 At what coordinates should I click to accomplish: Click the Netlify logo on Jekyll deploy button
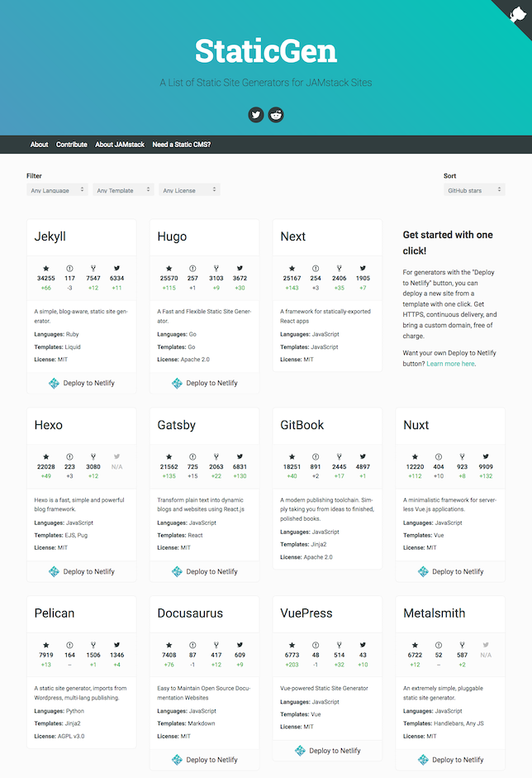coord(54,383)
